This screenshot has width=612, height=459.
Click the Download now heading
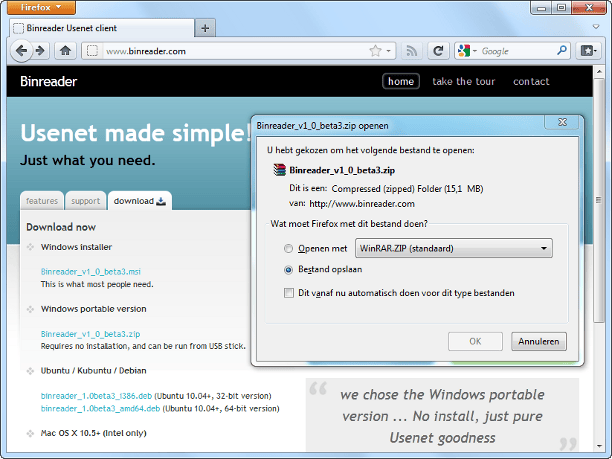pos(61,227)
